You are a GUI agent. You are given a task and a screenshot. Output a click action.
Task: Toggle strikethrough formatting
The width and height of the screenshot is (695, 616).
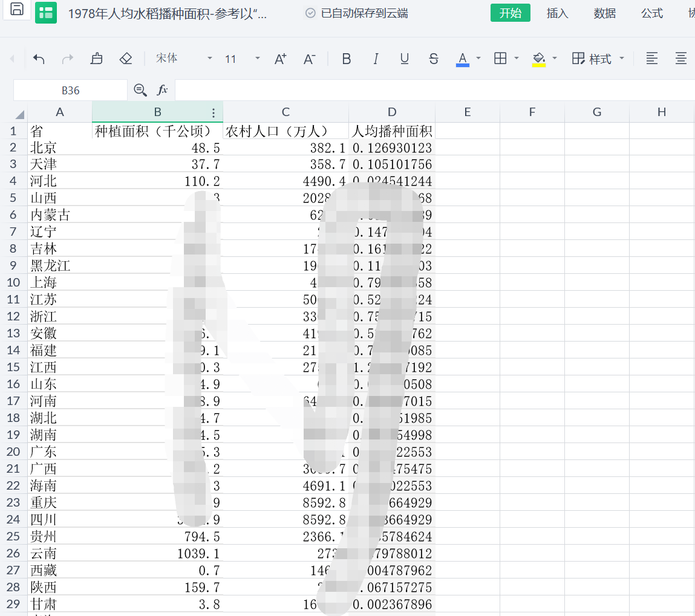coord(434,59)
